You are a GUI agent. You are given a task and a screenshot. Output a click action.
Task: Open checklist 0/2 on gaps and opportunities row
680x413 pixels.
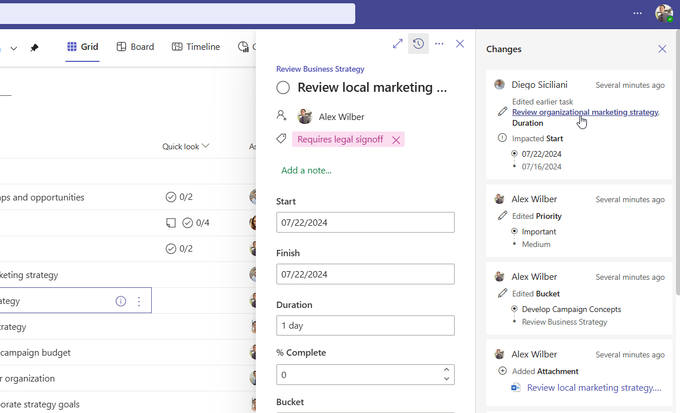tap(179, 197)
